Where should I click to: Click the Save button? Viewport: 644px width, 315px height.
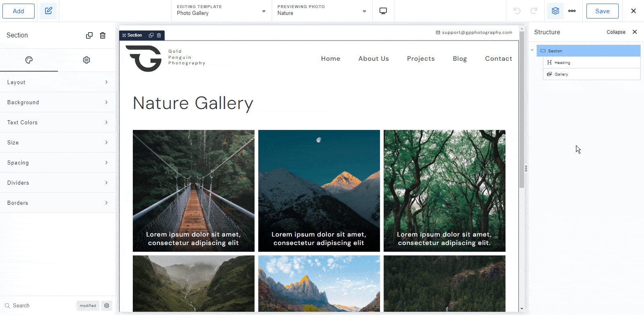coord(602,11)
